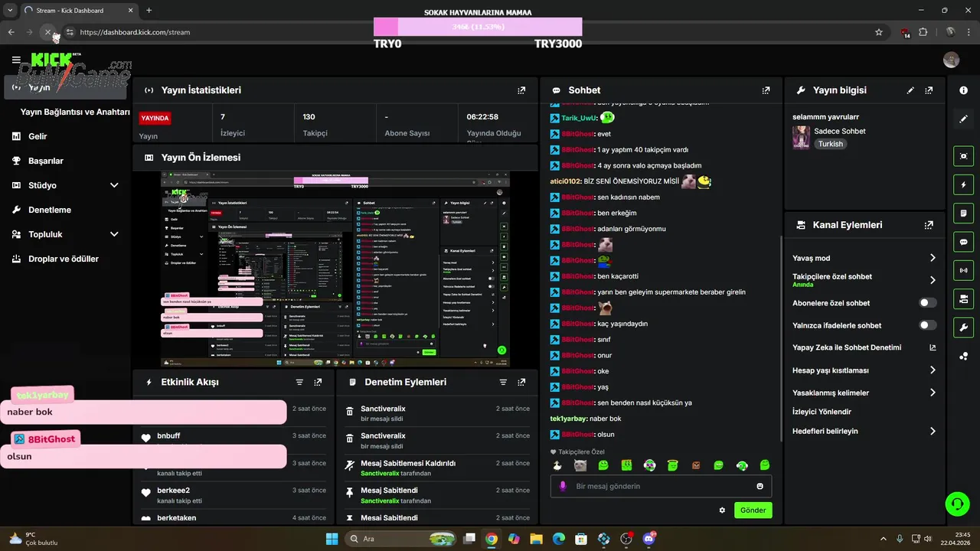This screenshot has height=551, width=980.
Task: Toggle Yalnızca ifadelerle sohbet switch
Action: pos(927,325)
